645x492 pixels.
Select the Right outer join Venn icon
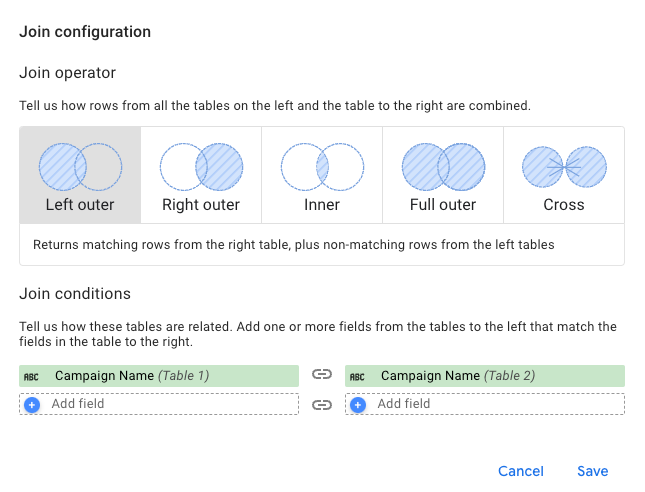pos(201,167)
